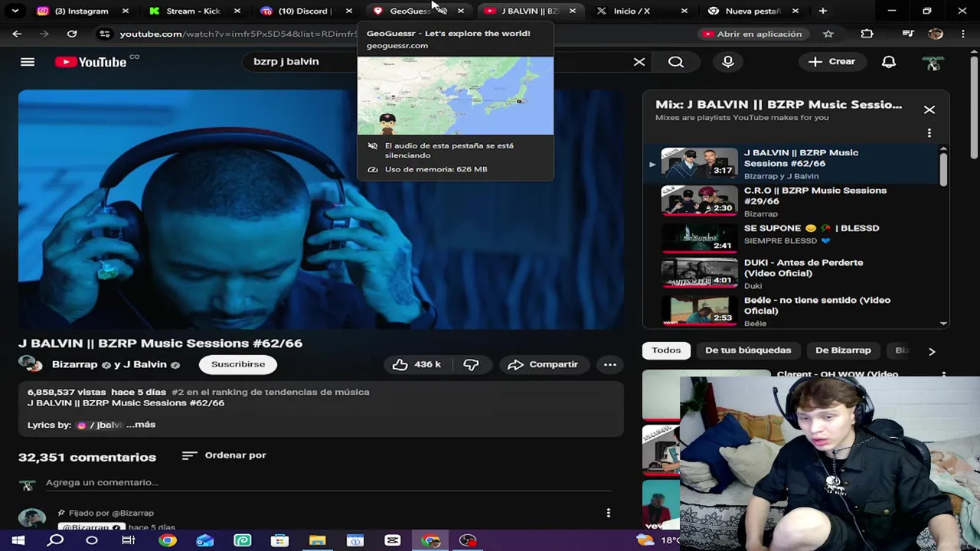Screen dimensions: 980x551
Task: Like the video with thumbs up
Action: pos(418,364)
